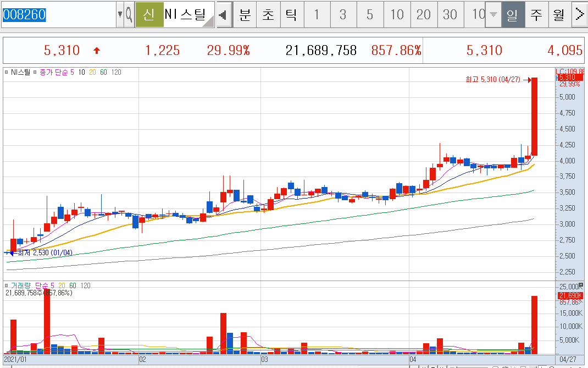Choose interval 3 in the toolbar
This screenshot has width=588, height=368.
pyautogui.click(x=343, y=15)
